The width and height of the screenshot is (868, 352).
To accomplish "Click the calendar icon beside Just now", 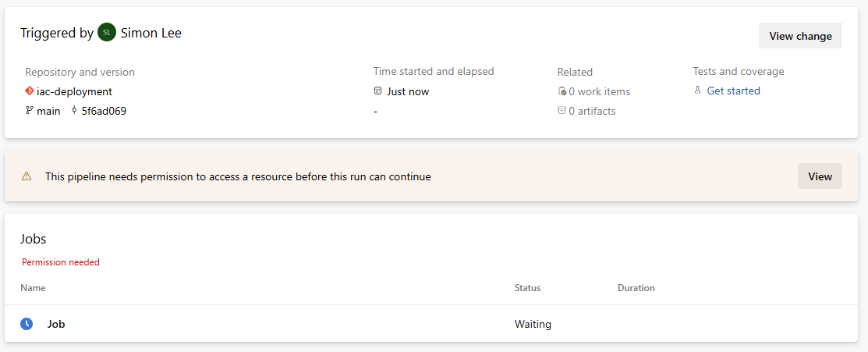I will [x=378, y=91].
